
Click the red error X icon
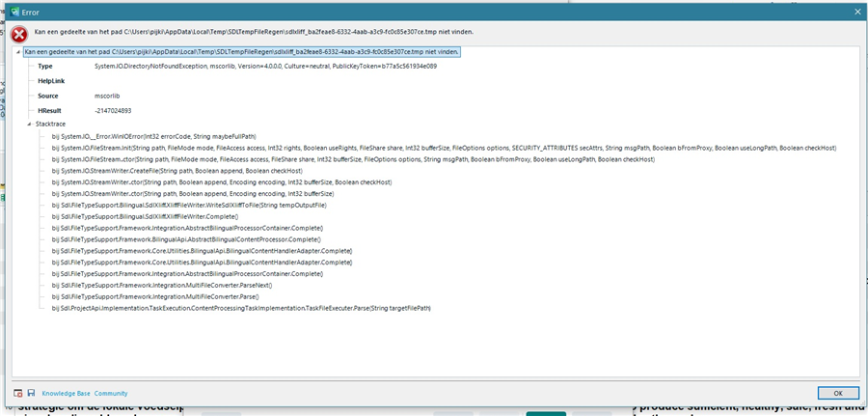click(x=19, y=35)
